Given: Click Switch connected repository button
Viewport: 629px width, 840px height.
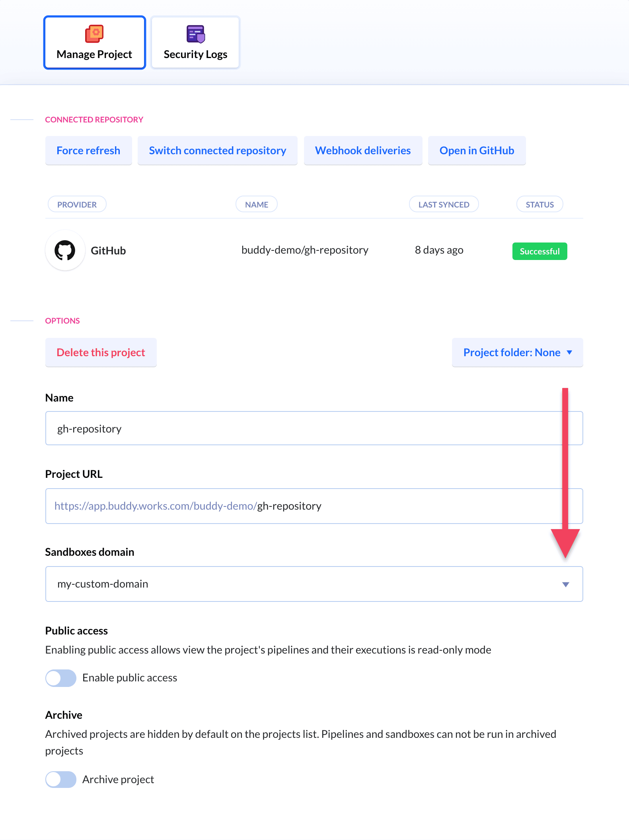Looking at the screenshot, I should click(217, 151).
